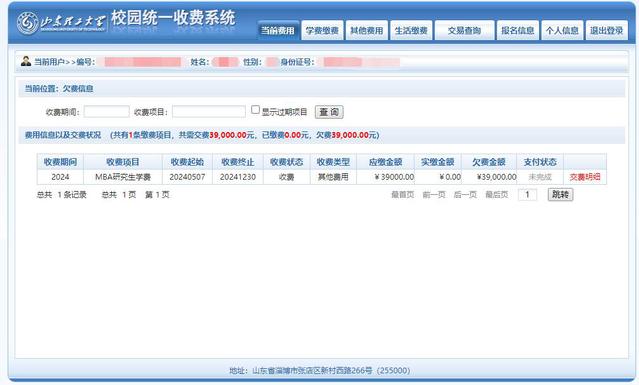The height and width of the screenshot is (385, 639).
Task: Click the 收费类型 column header
Action: click(333, 162)
